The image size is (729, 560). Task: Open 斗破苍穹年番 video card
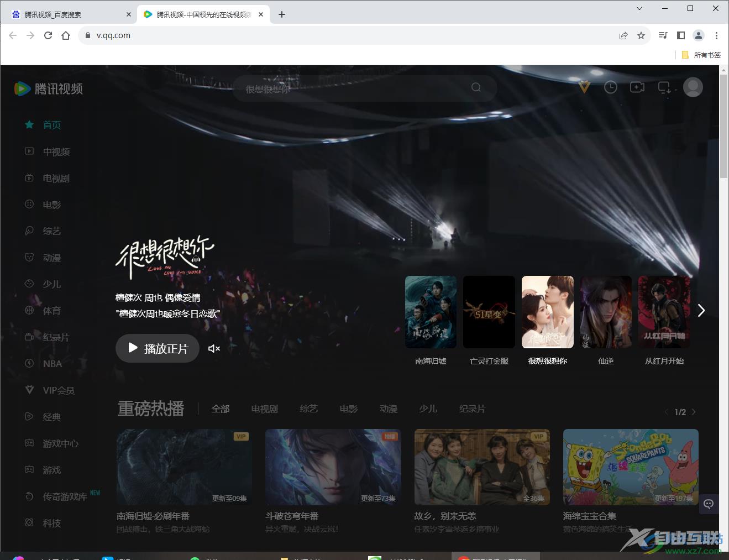333,467
